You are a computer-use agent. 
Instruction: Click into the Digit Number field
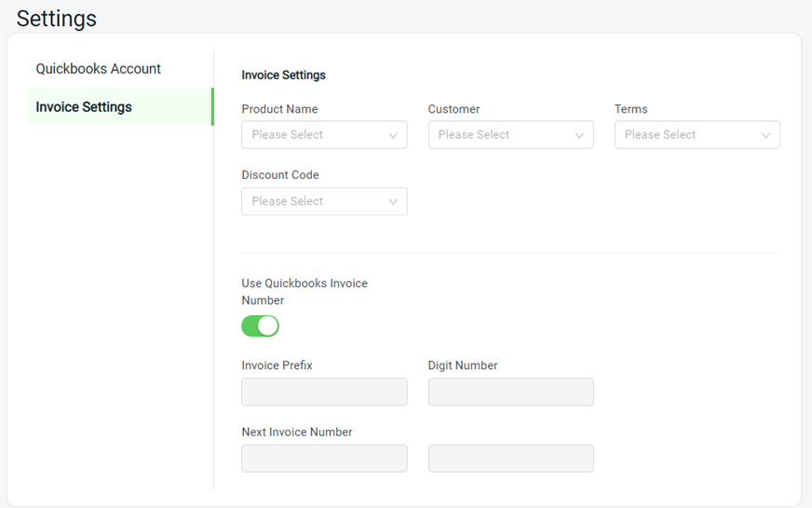[x=510, y=391]
